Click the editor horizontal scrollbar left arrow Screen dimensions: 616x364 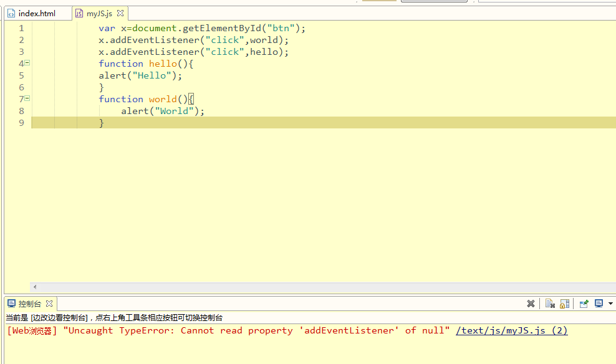(x=35, y=287)
